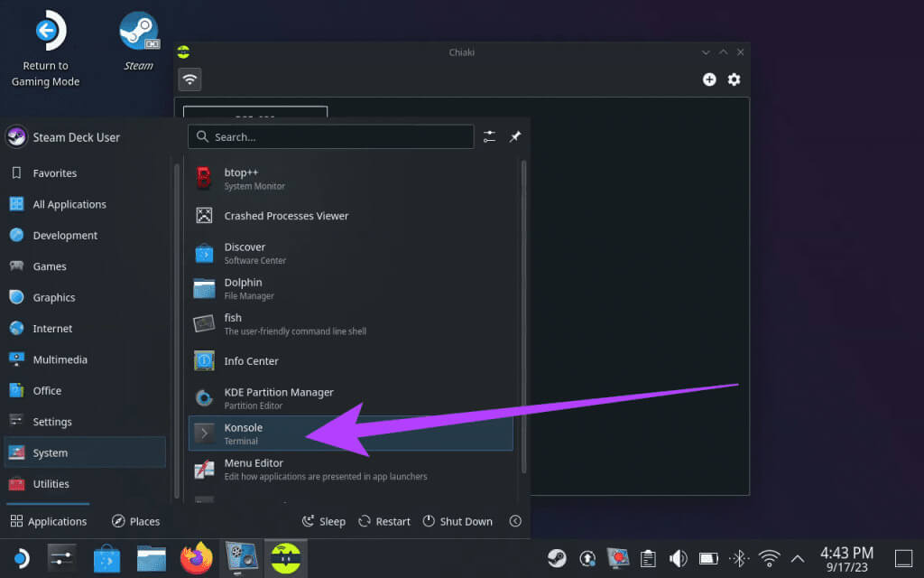Open Info Center

coord(351,361)
